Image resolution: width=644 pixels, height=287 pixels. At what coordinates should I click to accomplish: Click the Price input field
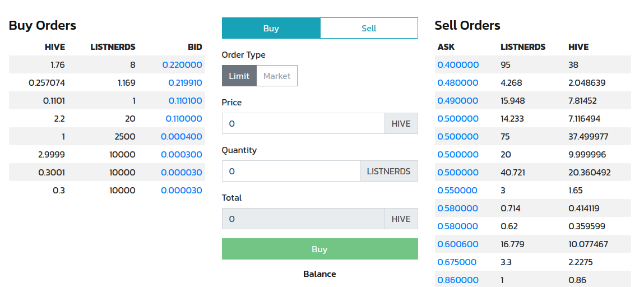pyautogui.click(x=304, y=123)
